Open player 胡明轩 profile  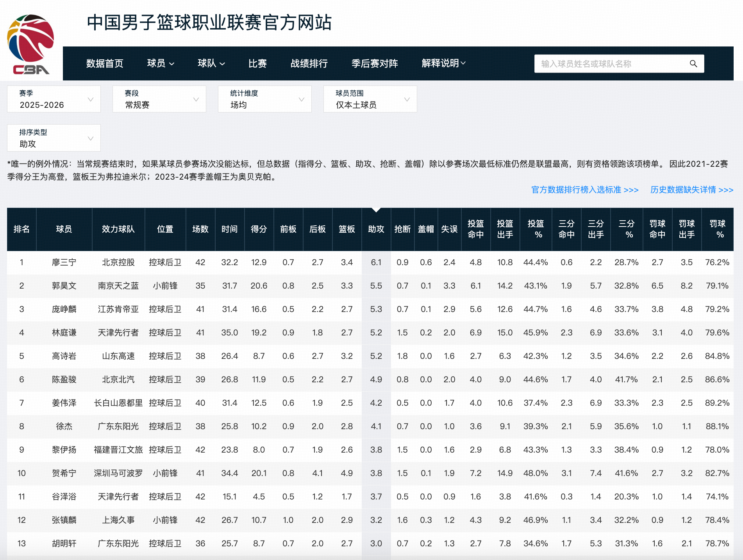[64, 544]
